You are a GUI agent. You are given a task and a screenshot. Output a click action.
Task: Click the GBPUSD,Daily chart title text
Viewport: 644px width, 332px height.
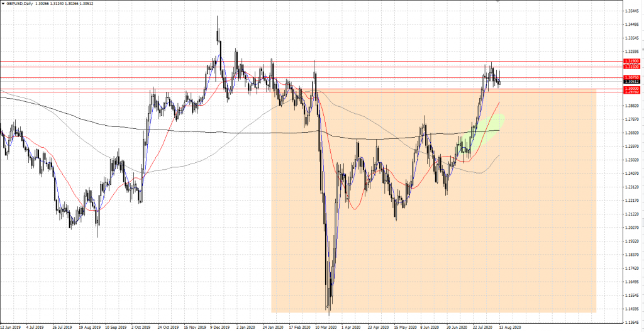point(19,3)
